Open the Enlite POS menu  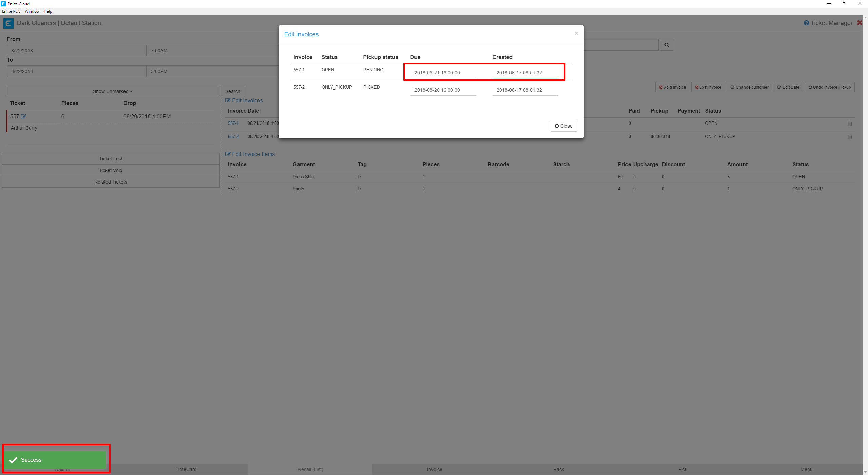click(11, 11)
